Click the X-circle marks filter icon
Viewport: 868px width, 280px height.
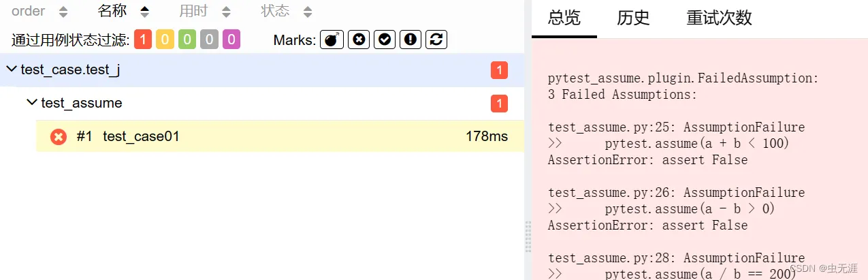[358, 40]
